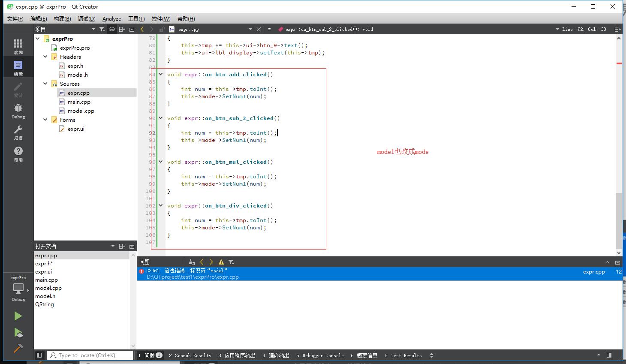This screenshot has width=626, height=364.
Task: Open the 构建(B) menu
Action: pos(62,18)
